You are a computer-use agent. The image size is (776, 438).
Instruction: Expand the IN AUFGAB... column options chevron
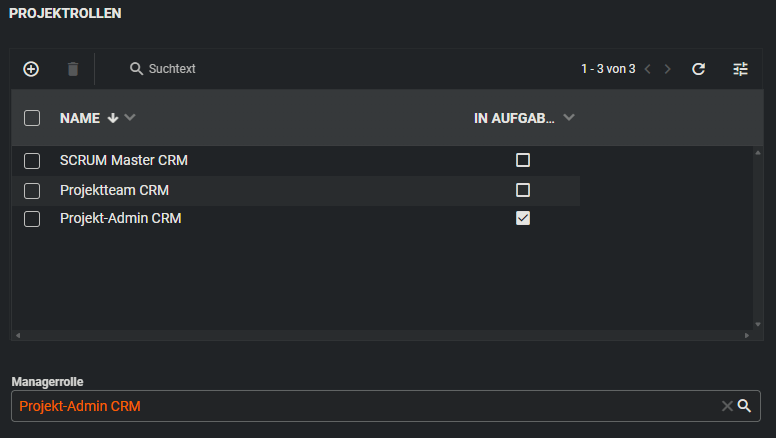click(x=569, y=118)
